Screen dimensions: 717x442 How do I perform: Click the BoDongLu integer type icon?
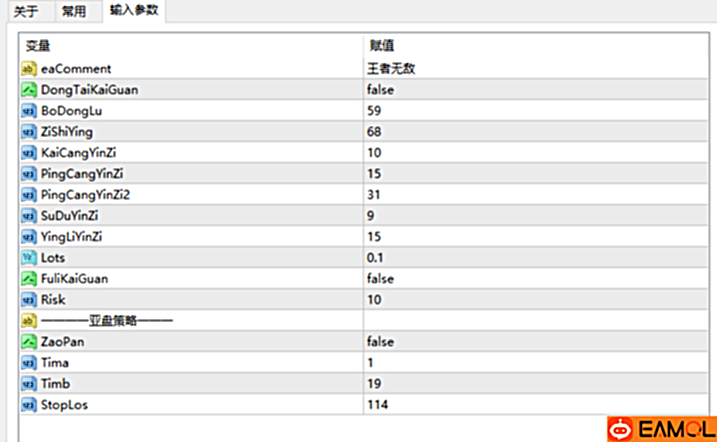pos(29,111)
